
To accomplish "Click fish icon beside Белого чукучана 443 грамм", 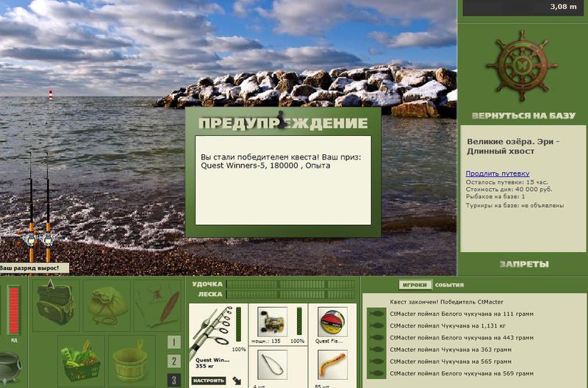I will tap(376, 338).
